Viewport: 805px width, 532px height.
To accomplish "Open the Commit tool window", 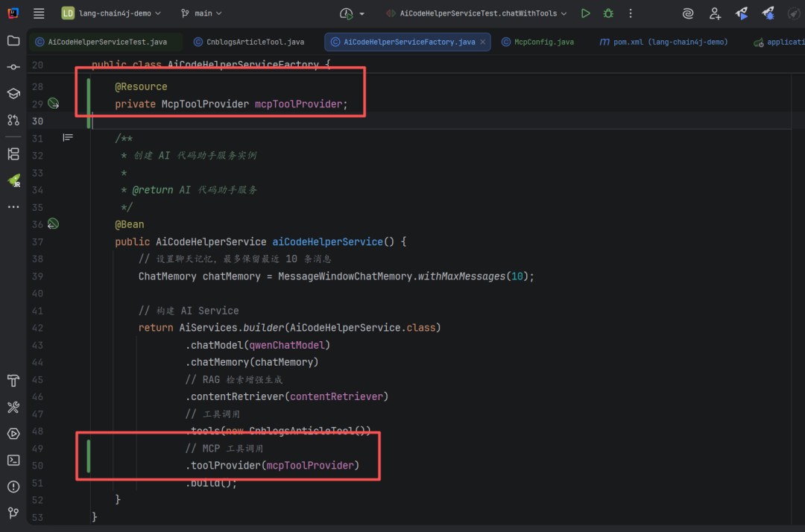I will pyautogui.click(x=13, y=67).
